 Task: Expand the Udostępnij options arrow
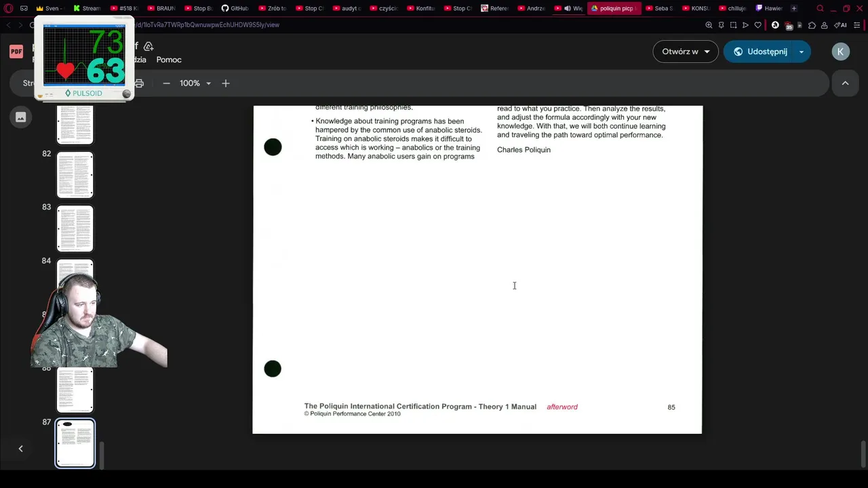click(802, 52)
